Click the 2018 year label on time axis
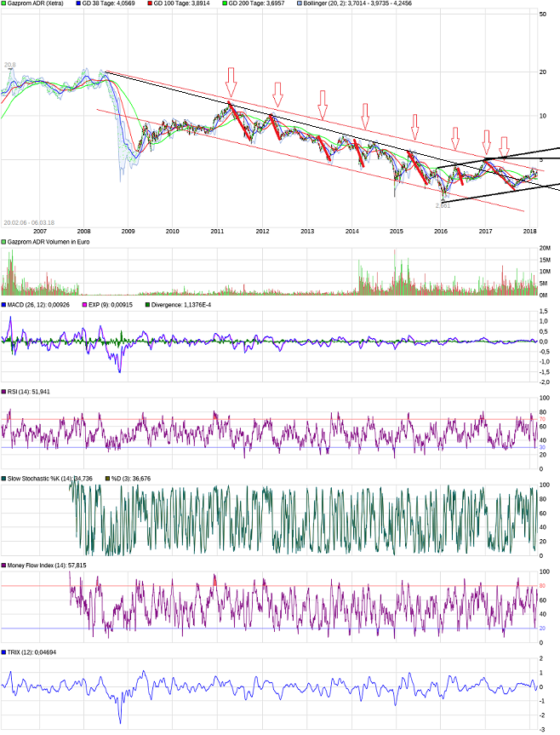Image resolution: width=560 pixels, height=735 pixels. (529, 231)
